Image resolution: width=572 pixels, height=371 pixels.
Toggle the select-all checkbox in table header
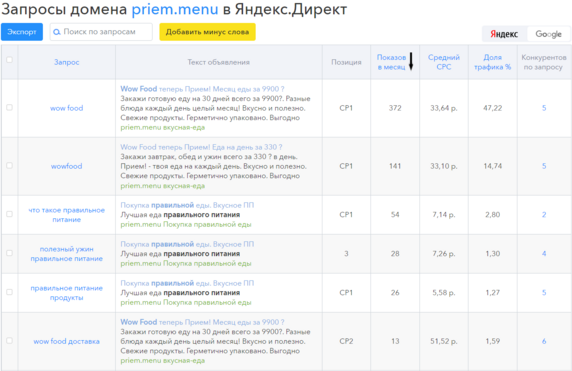coord(9,60)
